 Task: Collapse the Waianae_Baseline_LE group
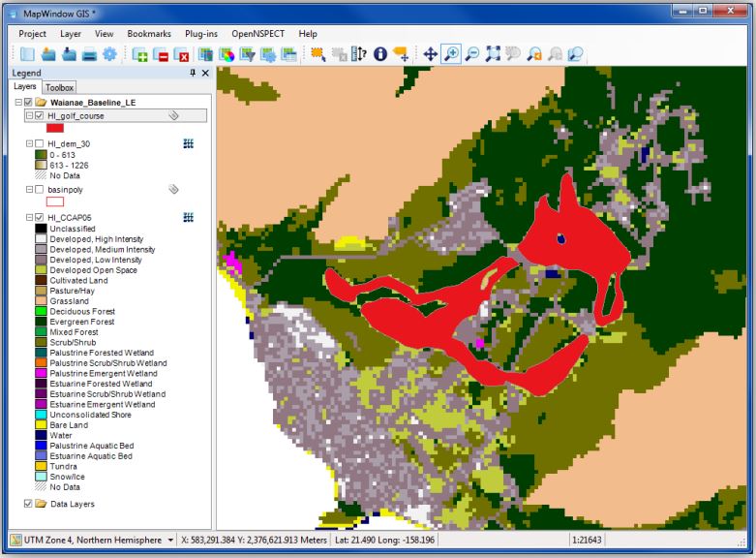(x=18, y=103)
